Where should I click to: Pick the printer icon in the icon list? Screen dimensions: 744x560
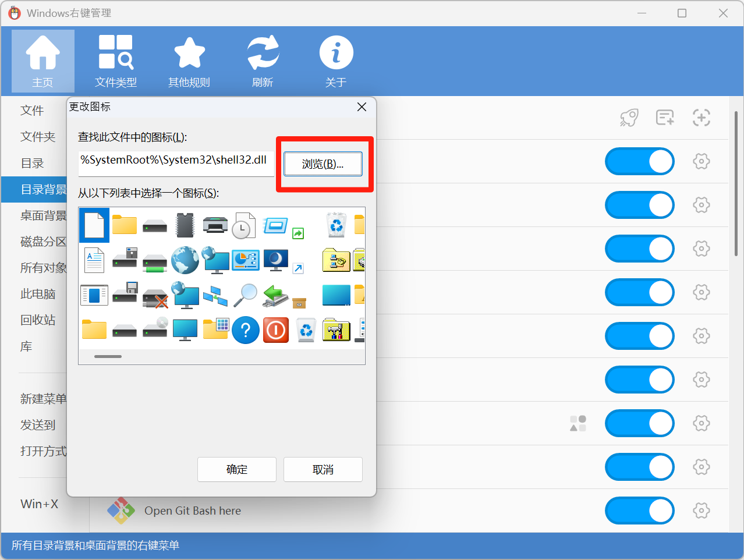215,225
